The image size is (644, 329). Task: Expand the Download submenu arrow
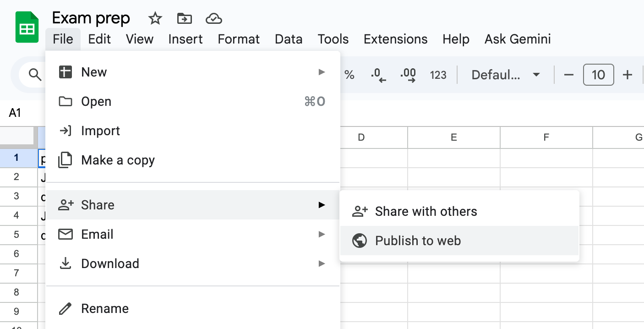tap(322, 263)
